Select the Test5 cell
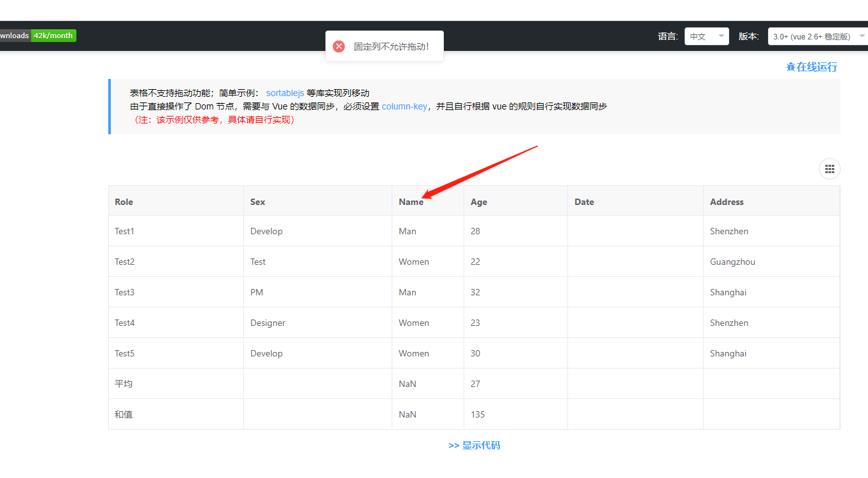The width and height of the screenshot is (868, 478). click(176, 353)
